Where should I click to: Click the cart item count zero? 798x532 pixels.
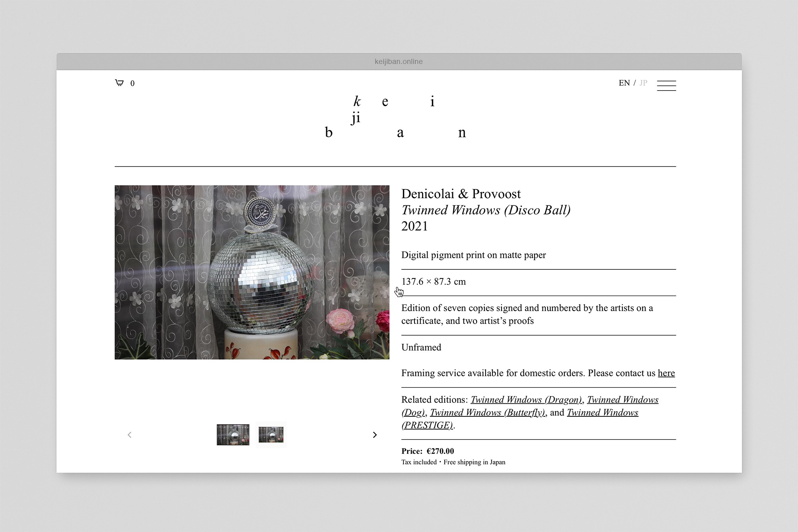133,83
